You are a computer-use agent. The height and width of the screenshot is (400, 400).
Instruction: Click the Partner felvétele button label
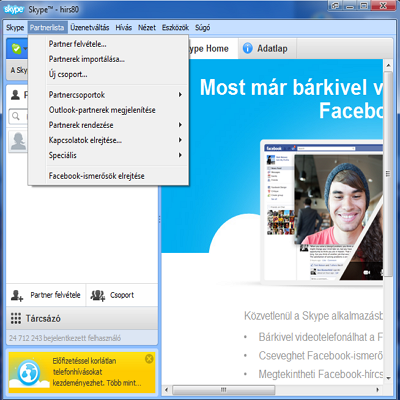[x=56, y=295]
